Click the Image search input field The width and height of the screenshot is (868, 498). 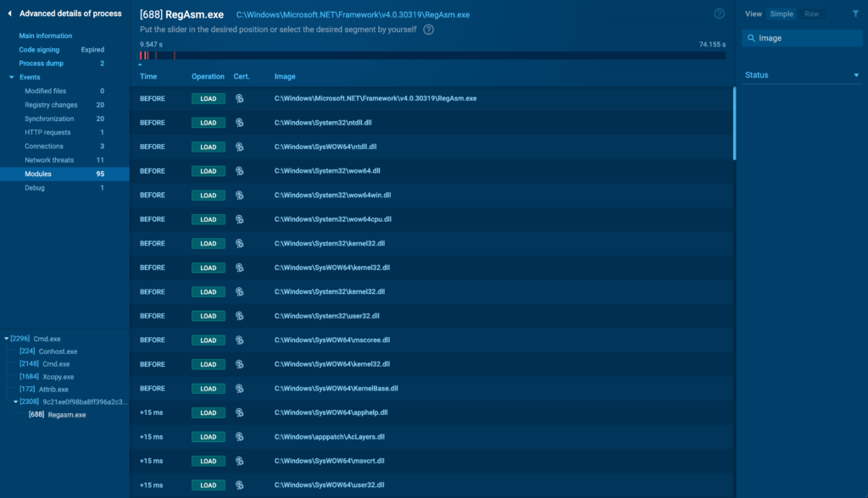click(802, 38)
